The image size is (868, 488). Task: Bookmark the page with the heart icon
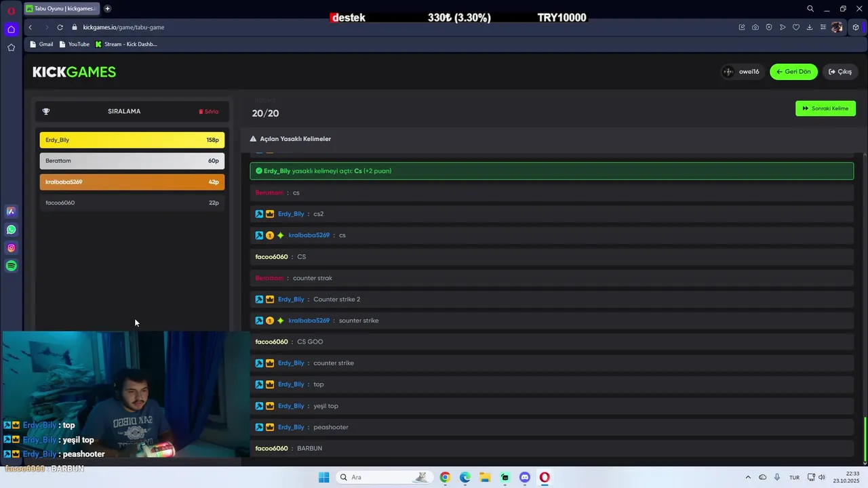[x=796, y=27]
